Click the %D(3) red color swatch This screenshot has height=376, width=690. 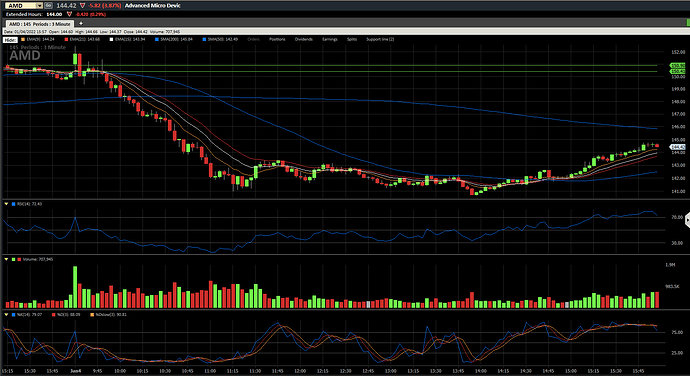[54, 315]
